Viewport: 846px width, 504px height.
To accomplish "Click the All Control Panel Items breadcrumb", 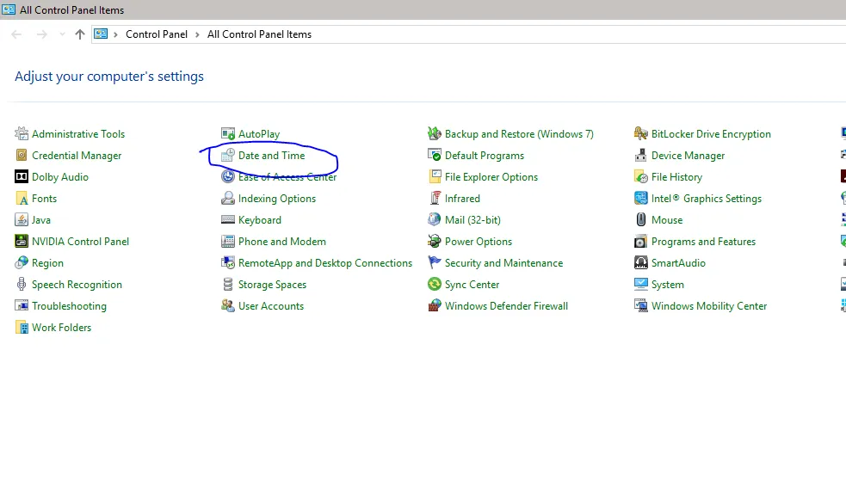I will [x=260, y=34].
